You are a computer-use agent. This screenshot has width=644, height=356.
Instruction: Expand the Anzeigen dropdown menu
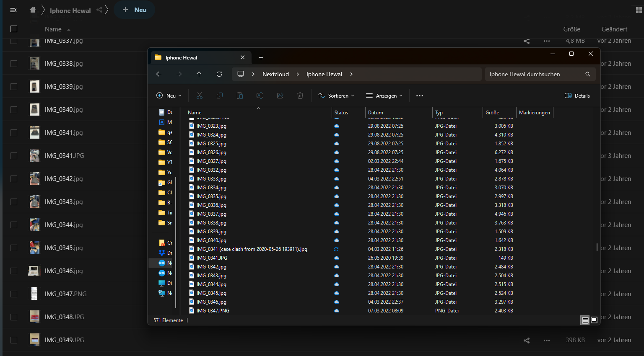click(384, 95)
